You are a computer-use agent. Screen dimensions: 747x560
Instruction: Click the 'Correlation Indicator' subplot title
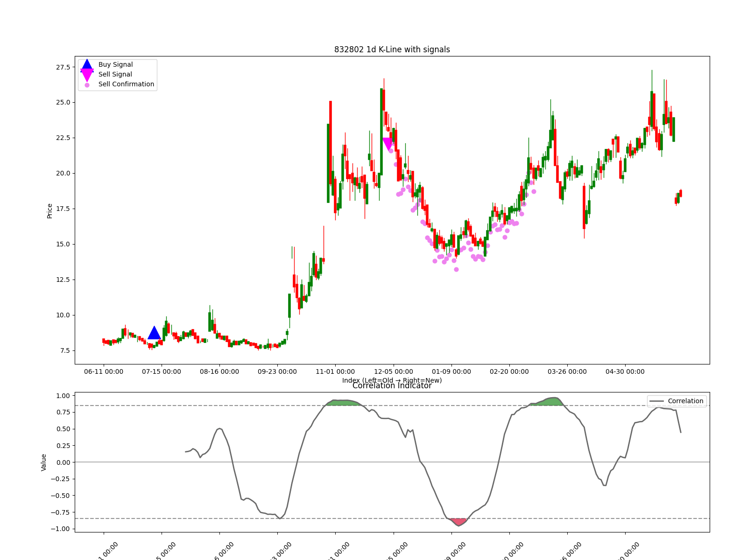[392, 385]
